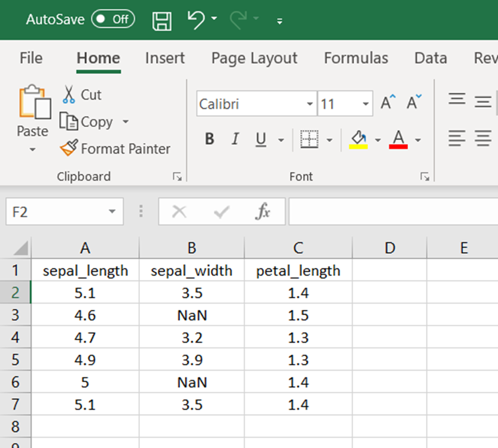Click the greyed-out Redo arrow icon
This screenshot has width=498, height=448.
[x=238, y=20]
